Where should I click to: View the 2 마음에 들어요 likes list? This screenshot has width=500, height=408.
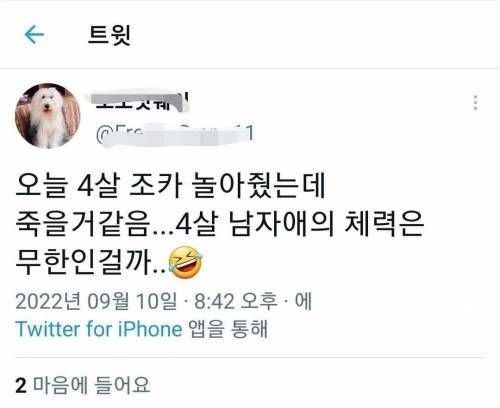pos(83,385)
